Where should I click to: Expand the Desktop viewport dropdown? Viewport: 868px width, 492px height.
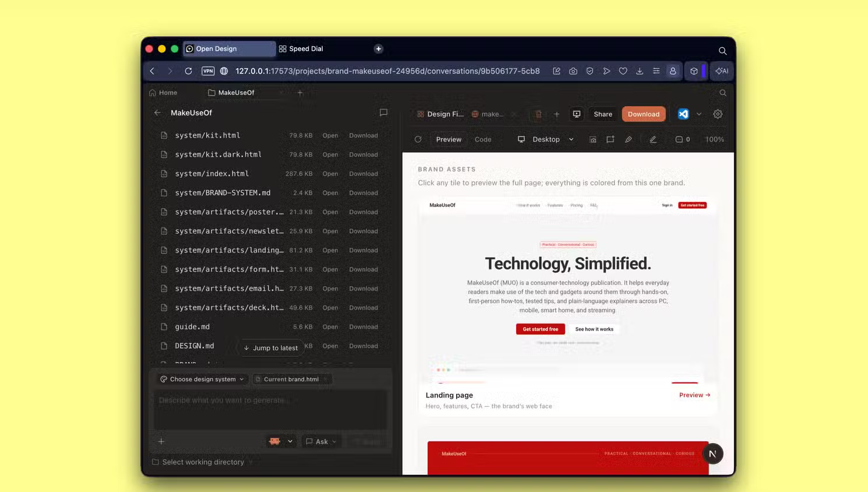pyautogui.click(x=546, y=139)
